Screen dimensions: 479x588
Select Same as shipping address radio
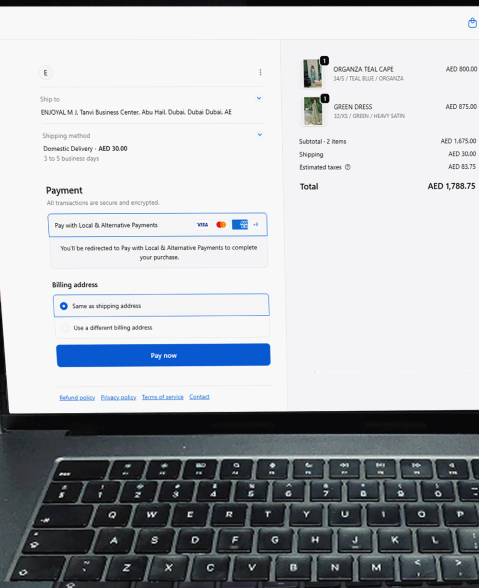64,306
